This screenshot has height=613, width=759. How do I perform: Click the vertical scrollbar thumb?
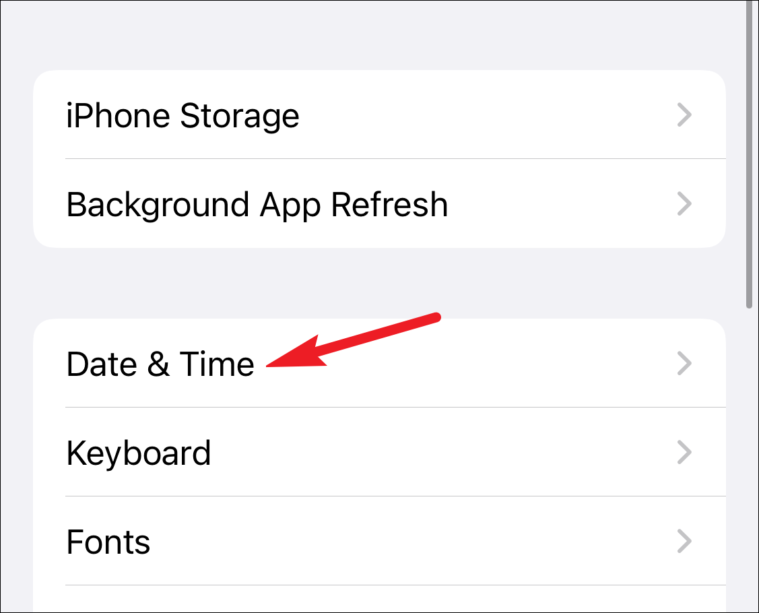749,154
